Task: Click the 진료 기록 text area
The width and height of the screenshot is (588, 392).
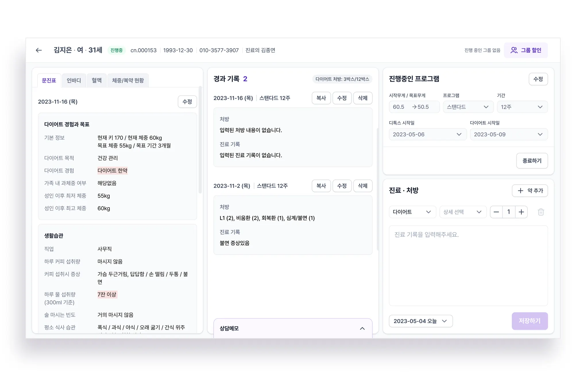Action: click(x=468, y=266)
